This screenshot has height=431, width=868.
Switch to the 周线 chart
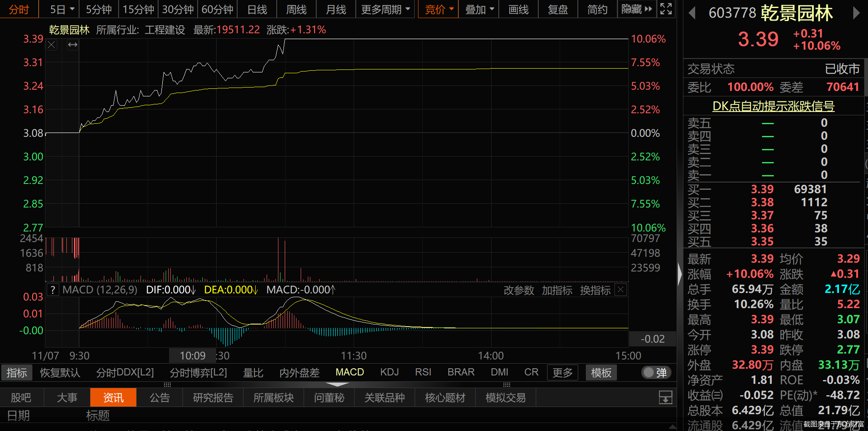click(296, 9)
